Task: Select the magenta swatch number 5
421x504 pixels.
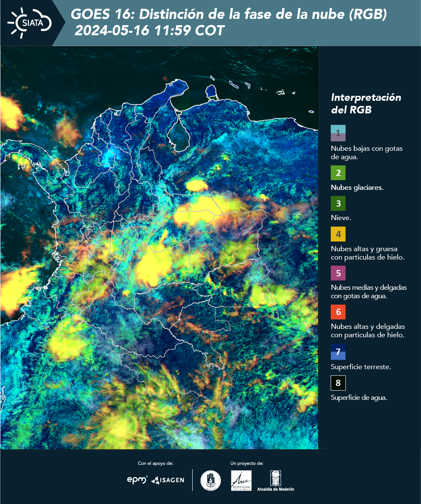Action: [338, 273]
